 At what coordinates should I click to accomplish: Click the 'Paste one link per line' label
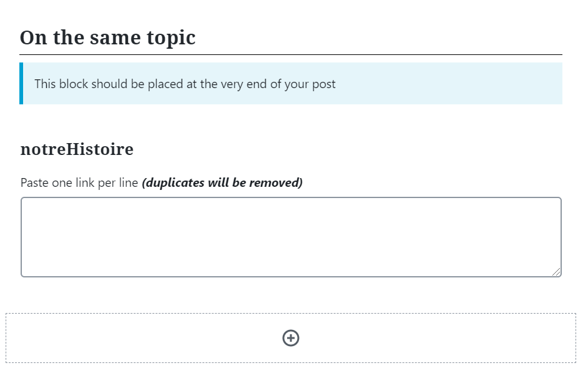[x=79, y=183]
